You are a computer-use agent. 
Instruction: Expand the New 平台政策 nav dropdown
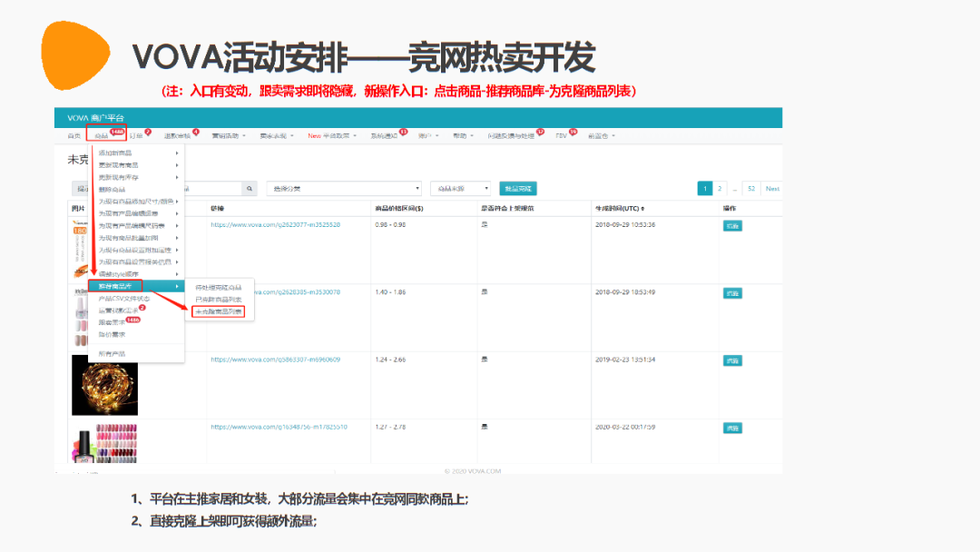coord(332,135)
